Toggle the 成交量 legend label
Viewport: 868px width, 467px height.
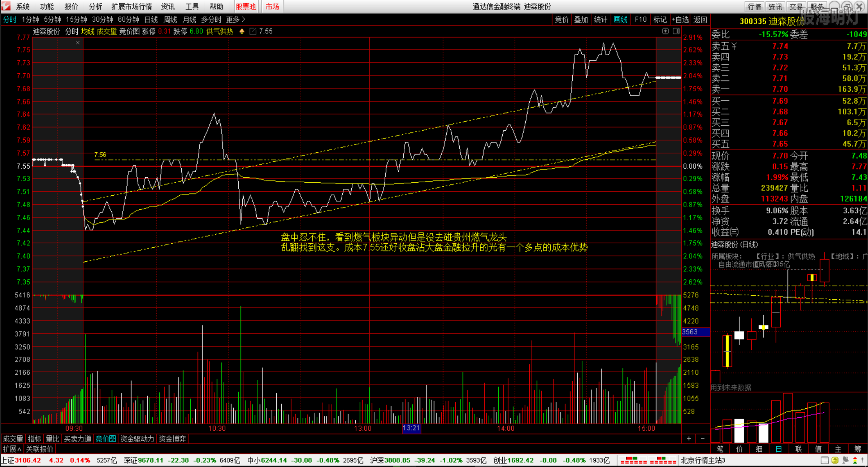[x=107, y=31]
